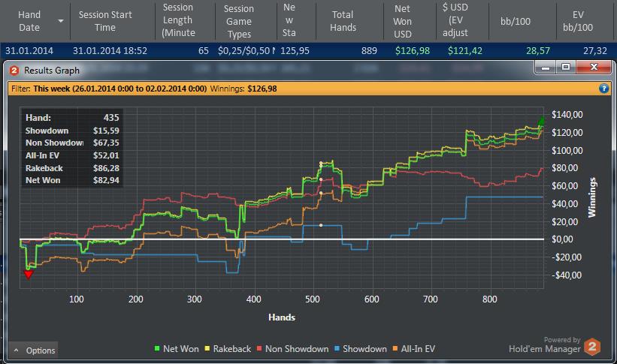Click the Rakeback $86,28 tooltip value
This screenshot has width=617, height=364.
(x=106, y=168)
